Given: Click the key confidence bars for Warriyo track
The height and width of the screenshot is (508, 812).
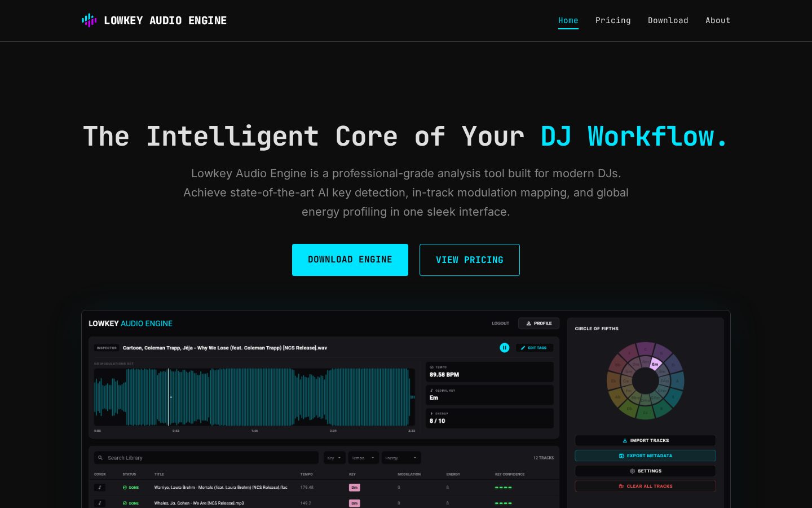Looking at the screenshot, I should pyautogui.click(x=503, y=487).
